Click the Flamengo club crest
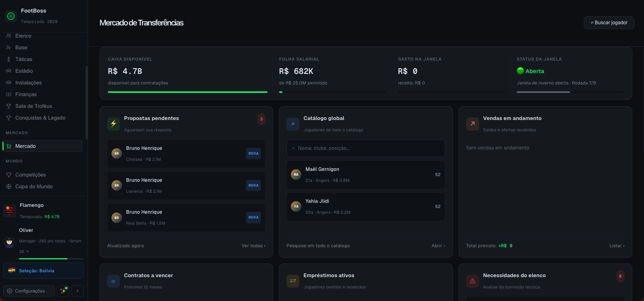Viewport: 644px width, 301px height. [10, 210]
